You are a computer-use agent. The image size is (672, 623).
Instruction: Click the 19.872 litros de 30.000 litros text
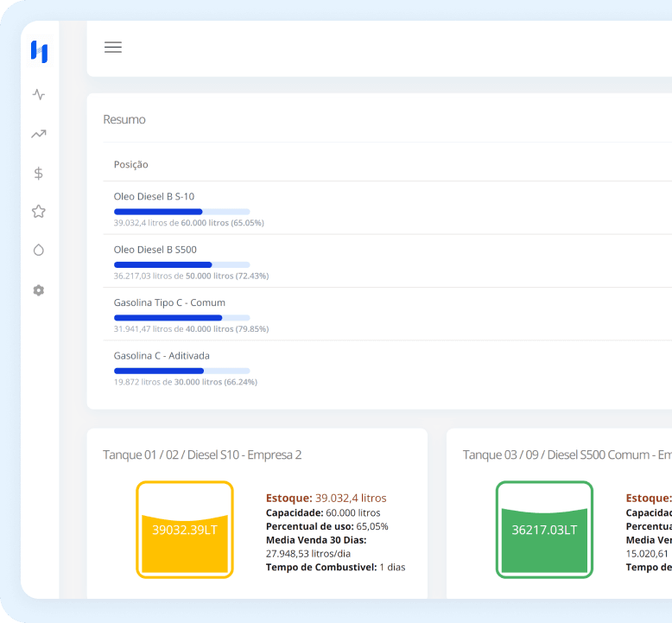tap(186, 382)
